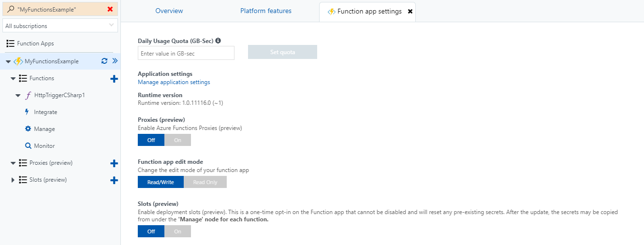644x245 pixels.
Task: Select Read Only edit mode
Action: (205, 182)
